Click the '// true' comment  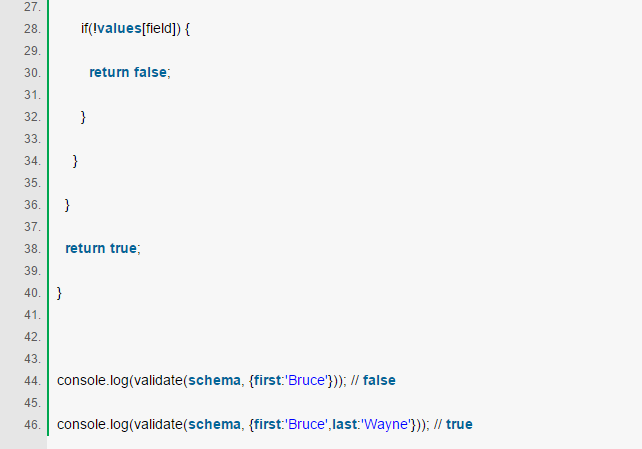pos(453,424)
